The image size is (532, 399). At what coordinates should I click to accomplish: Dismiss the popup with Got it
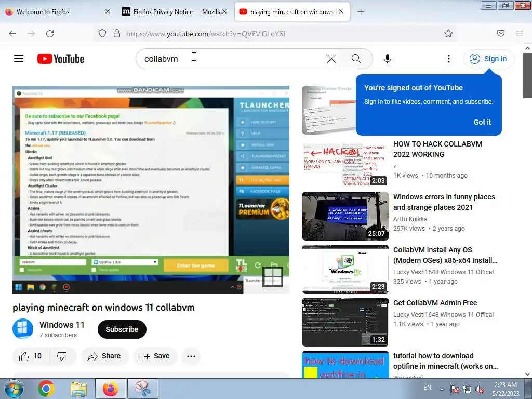(x=482, y=122)
